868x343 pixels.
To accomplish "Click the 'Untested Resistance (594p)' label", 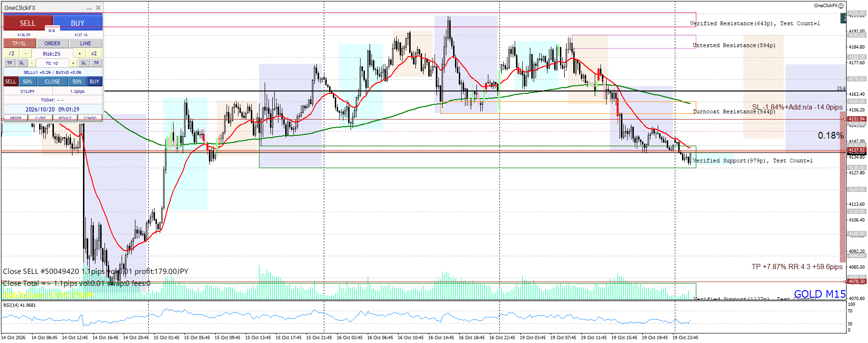I will click(x=734, y=45).
